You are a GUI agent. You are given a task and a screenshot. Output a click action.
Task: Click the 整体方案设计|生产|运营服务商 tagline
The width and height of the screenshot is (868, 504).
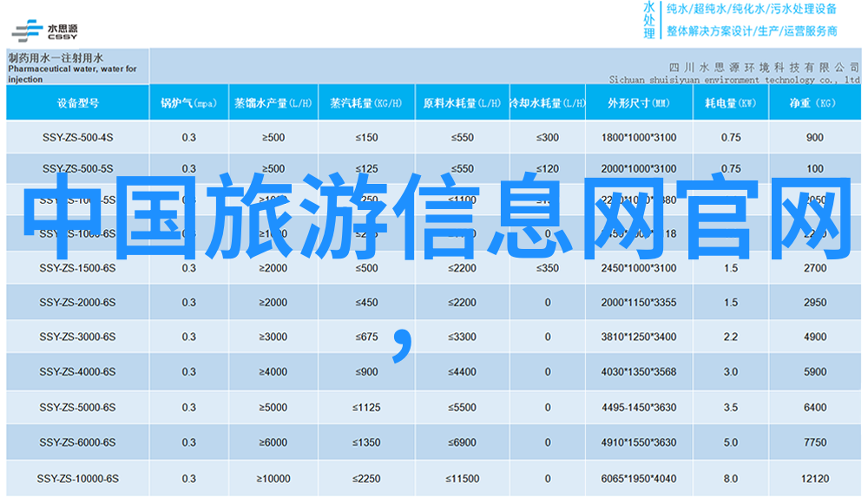751,31
